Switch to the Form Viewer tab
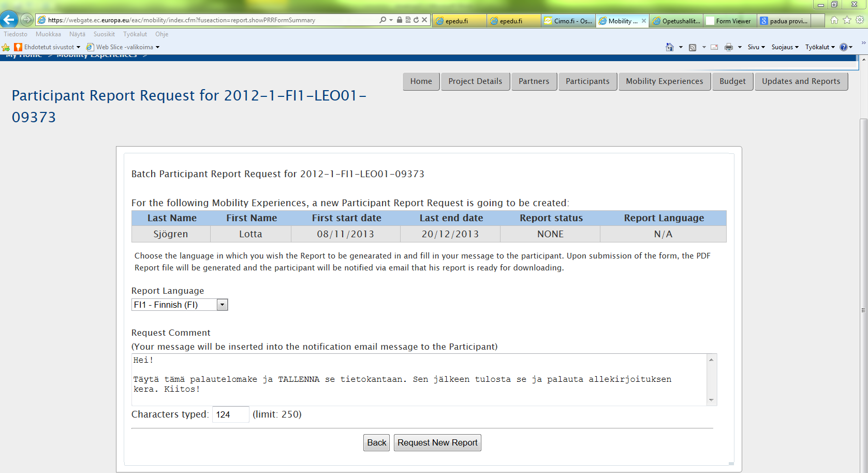This screenshot has width=868, height=473. click(730, 21)
